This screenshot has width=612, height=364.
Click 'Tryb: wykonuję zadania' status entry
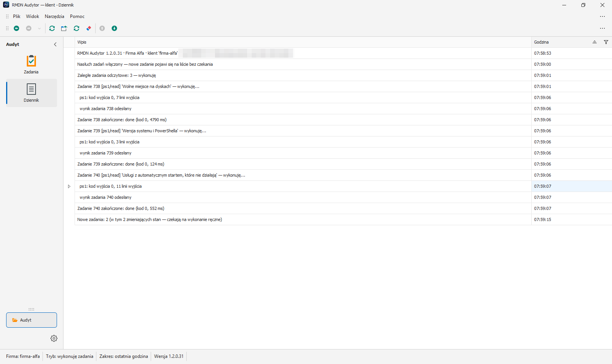coord(70,356)
